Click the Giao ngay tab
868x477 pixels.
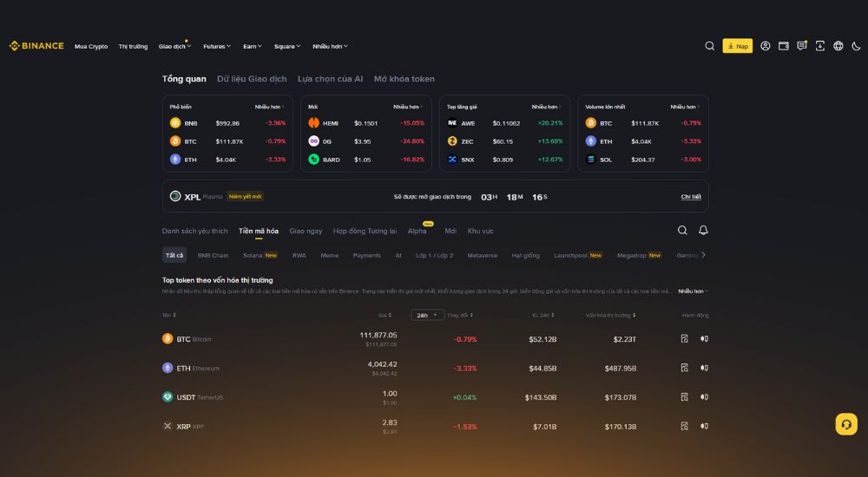[x=306, y=232]
